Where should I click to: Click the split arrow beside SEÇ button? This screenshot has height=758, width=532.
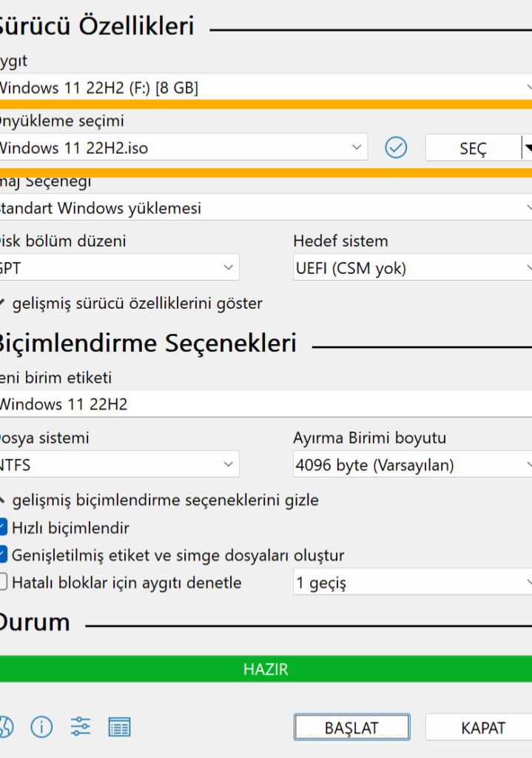coord(527,148)
